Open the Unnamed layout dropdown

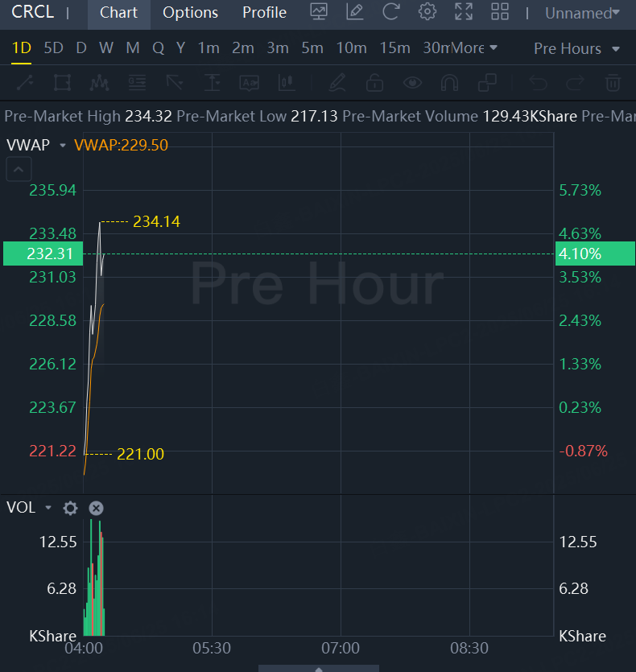click(582, 13)
